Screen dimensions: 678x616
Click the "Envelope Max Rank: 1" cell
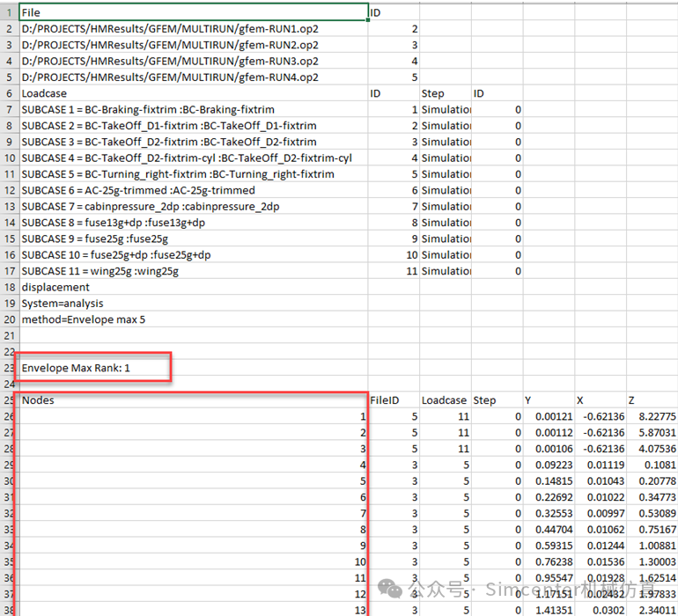pos(77,368)
